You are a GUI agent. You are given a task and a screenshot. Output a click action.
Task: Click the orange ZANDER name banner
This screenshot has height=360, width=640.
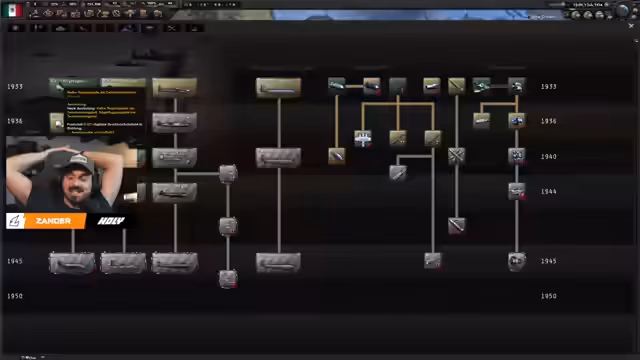[x=46, y=221]
